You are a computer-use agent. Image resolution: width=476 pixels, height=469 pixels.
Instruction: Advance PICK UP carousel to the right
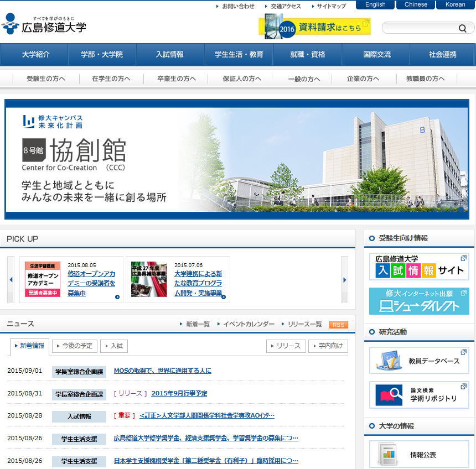pyautogui.click(x=344, y=280)
